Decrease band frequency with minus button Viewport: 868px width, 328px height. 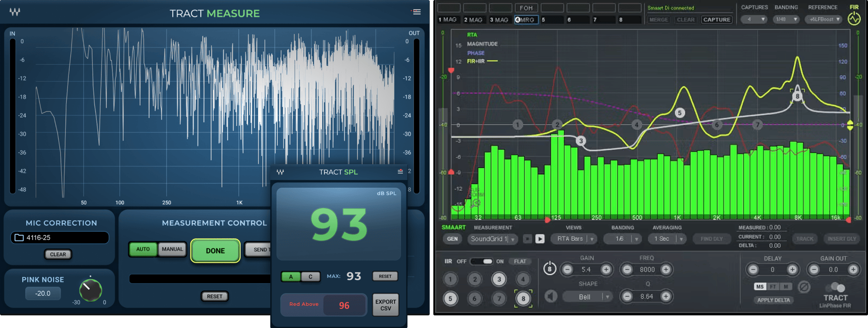pos(627,270)
